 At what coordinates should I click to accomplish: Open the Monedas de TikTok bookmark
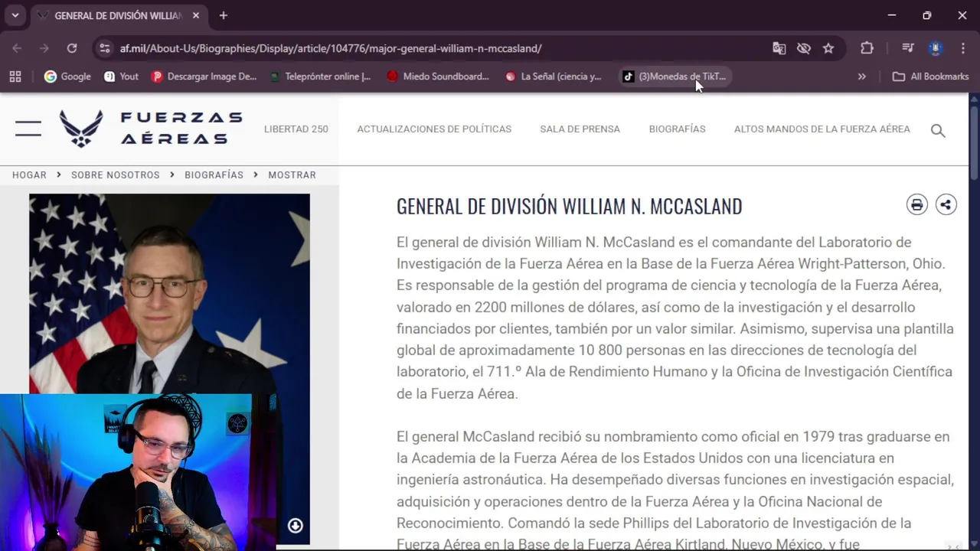click(674, 77)
